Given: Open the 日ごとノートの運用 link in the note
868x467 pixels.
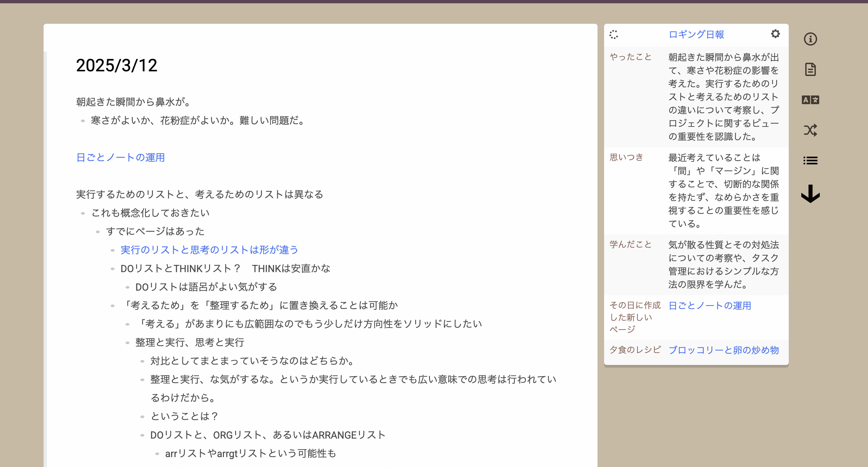Looking at the screenshot, I should point(120,157).
